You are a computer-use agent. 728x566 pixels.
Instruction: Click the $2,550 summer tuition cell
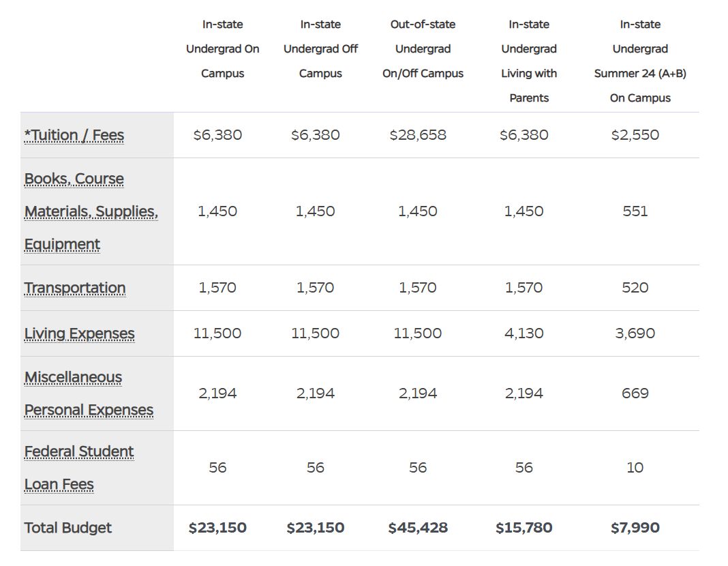click(635, 135)
